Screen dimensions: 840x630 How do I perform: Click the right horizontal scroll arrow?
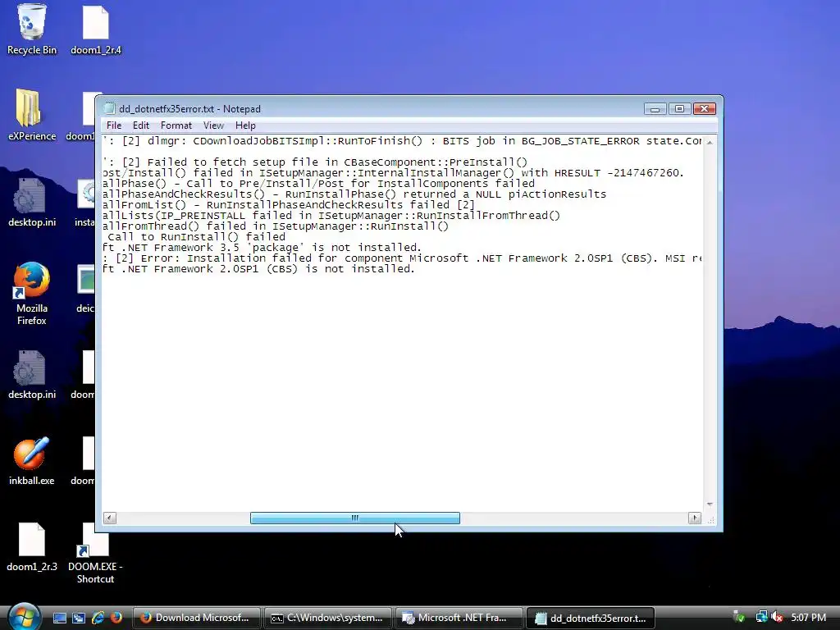click(695, 518)
